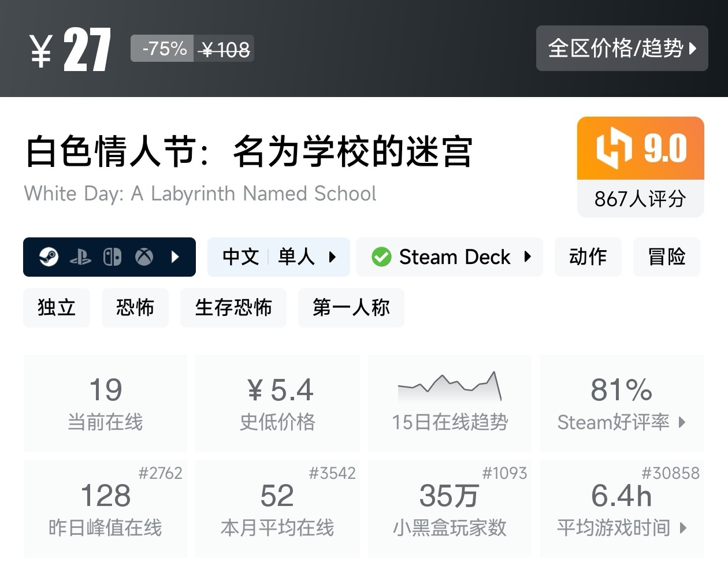
Task: Select the 恐怖 genre tag
Action: [x=135, y=308]
